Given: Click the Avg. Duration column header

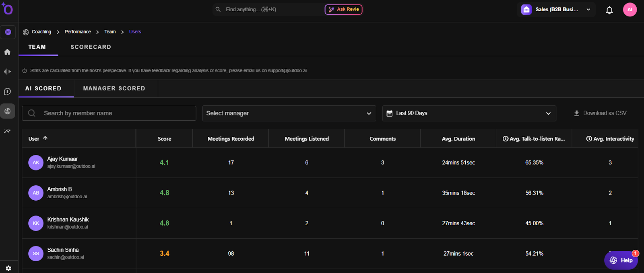Looking at the screenshot, I should (458, 139).
